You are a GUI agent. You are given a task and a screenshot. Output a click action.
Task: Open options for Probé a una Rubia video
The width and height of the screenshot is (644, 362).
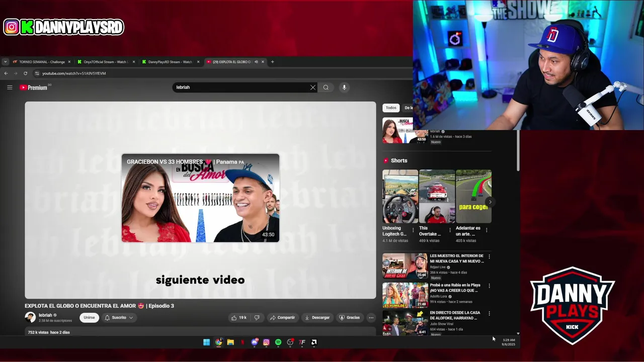489,286
